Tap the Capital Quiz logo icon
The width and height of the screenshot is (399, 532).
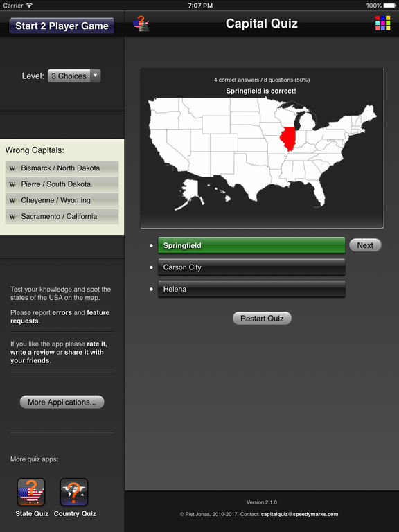141,24
